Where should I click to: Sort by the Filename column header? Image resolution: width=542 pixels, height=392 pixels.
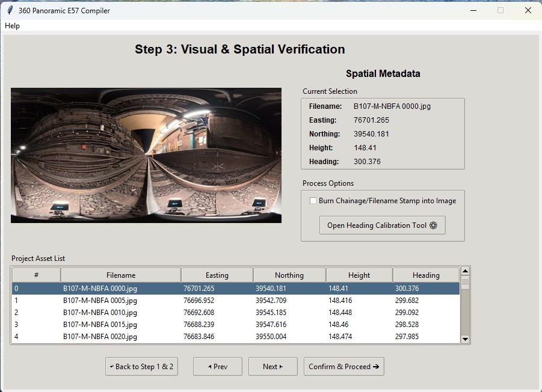[x=121, y=275]
